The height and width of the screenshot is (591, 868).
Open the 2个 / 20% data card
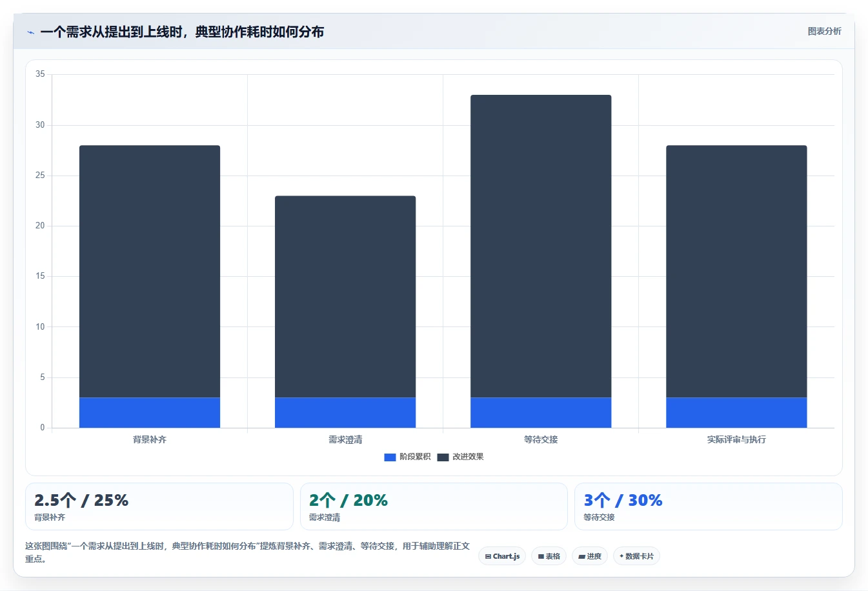(x=434, y=506)
